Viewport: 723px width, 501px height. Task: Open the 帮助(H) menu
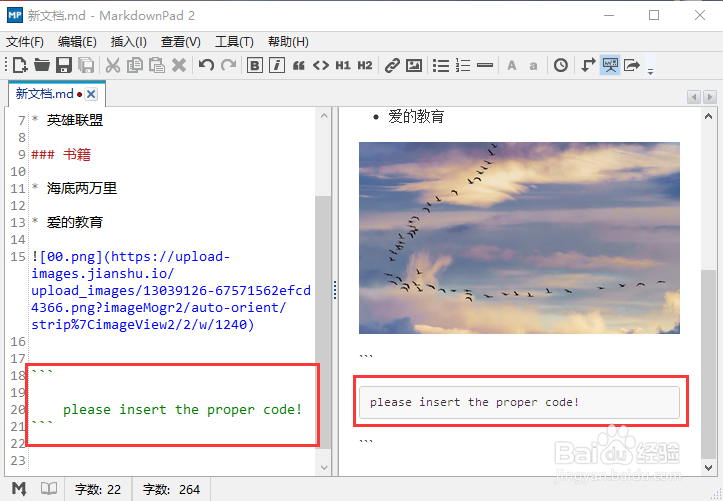(288, 42)
